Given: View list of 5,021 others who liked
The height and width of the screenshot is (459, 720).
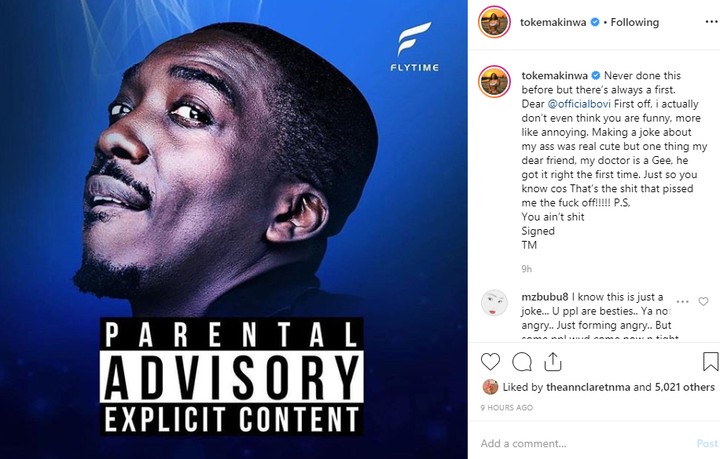Looking at the screenshot, I should pyautogui.click(x=685, y=387).
